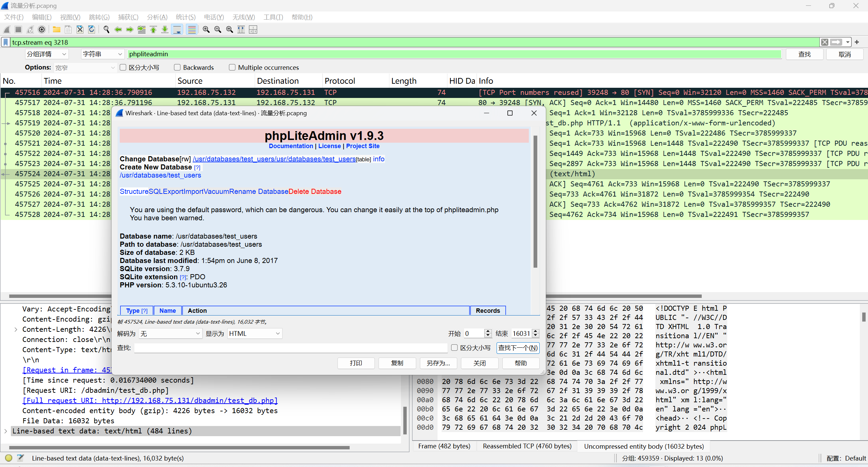The height and width of the screenshot is (467, 868).
Task: Enable the Backwards search checkbox
Action: (x=177, y=67)
